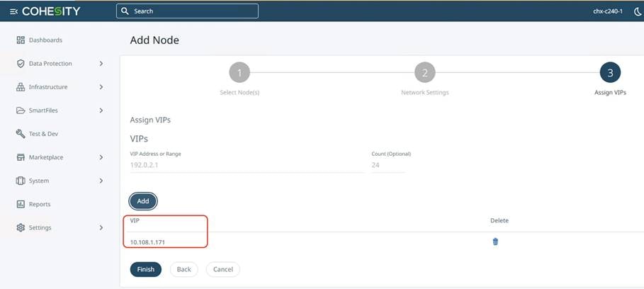Open Reports in the sidebar
The height and width of the screenshot is (289, 644).
pyautogui.click(x=40, y=204)
